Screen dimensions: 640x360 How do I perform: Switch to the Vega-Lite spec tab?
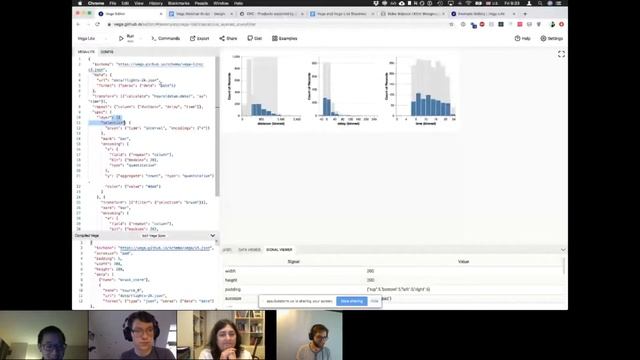86,52
